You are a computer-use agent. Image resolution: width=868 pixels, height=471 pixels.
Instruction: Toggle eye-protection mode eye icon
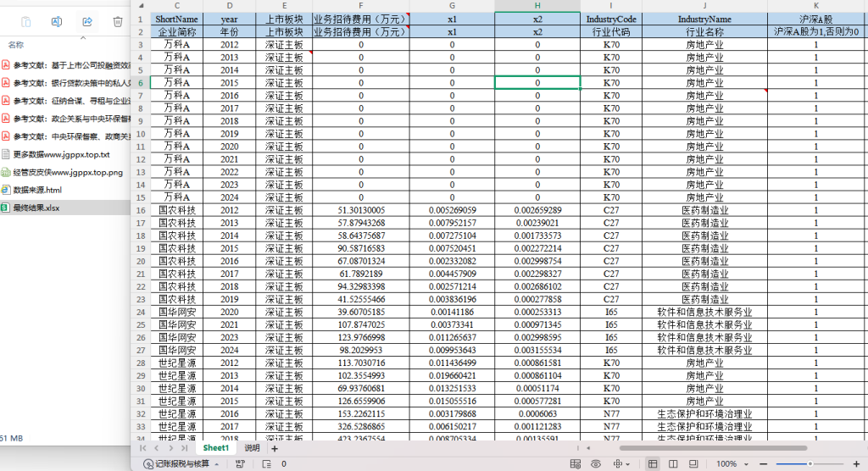[596, 464]
